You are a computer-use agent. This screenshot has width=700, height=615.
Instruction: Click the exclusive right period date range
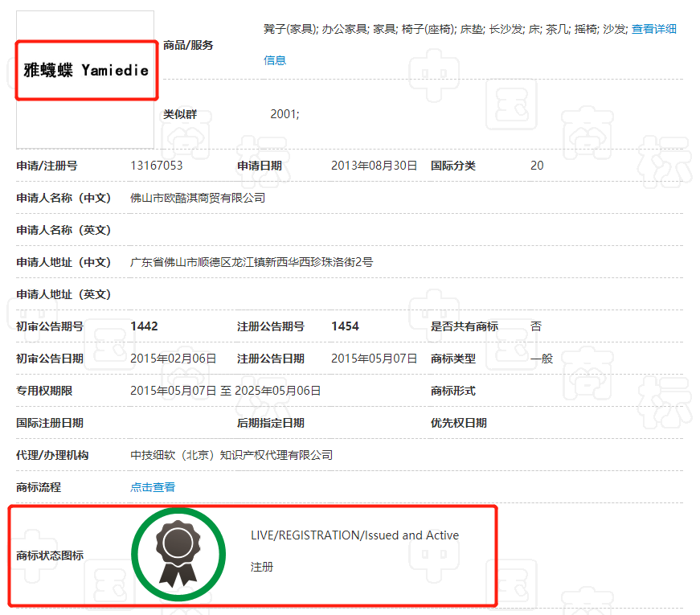coord(226,391)
